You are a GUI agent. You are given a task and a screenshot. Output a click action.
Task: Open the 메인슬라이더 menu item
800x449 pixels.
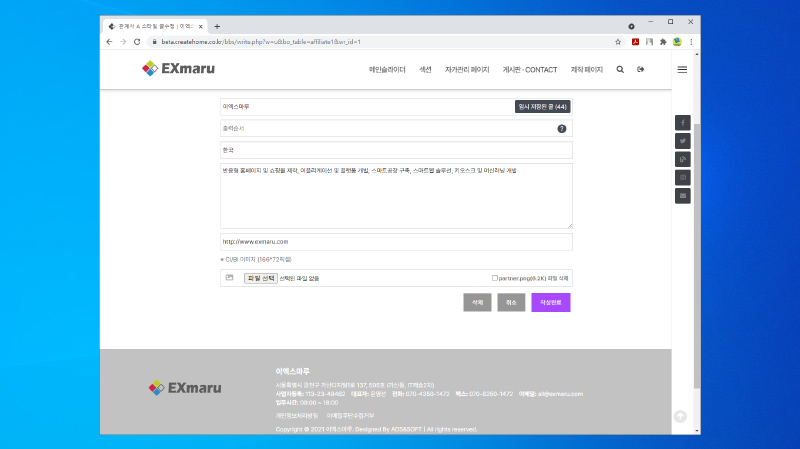[387, 69]
